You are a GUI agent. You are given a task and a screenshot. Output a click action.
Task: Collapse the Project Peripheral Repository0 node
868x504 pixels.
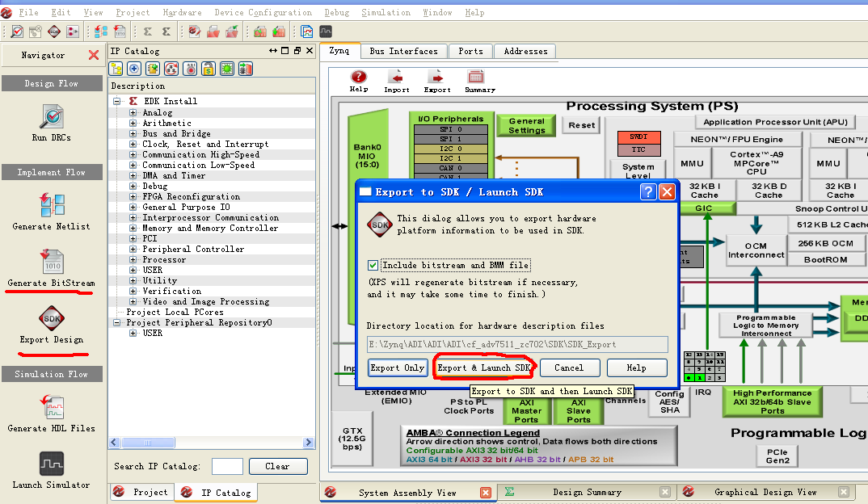[117, 322]
